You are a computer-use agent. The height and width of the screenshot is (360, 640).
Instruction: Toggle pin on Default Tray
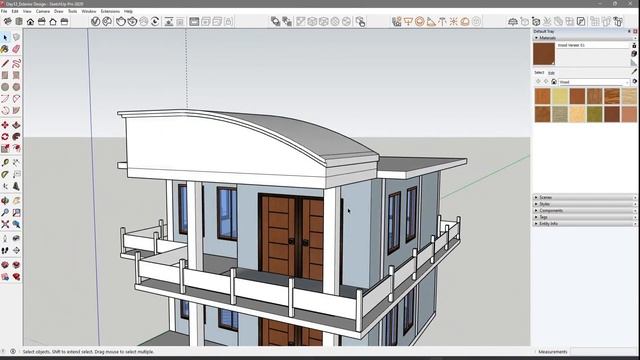629,31
